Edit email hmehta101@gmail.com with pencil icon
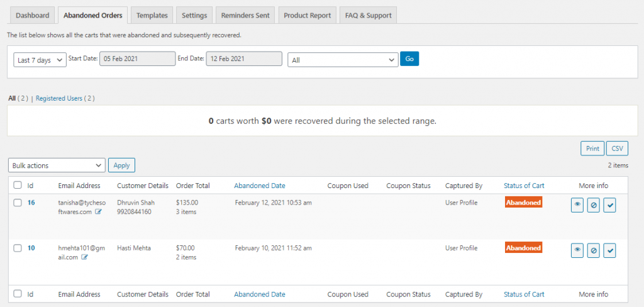Screen dimensions: 644x307 tap(85, 257)
